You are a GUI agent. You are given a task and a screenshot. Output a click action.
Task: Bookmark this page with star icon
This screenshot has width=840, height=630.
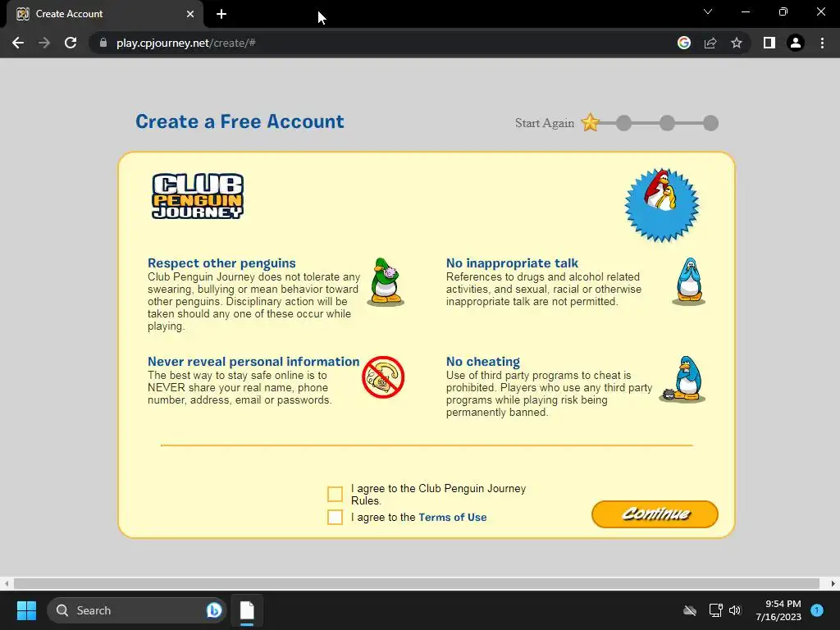[x=737, y=43]
